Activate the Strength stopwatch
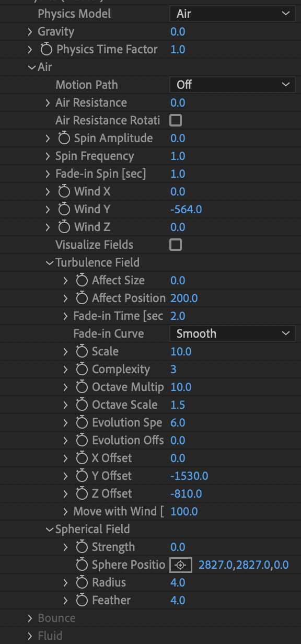Image resolution: width=301 pixels, height=644 pixels. tap(82, 547)
